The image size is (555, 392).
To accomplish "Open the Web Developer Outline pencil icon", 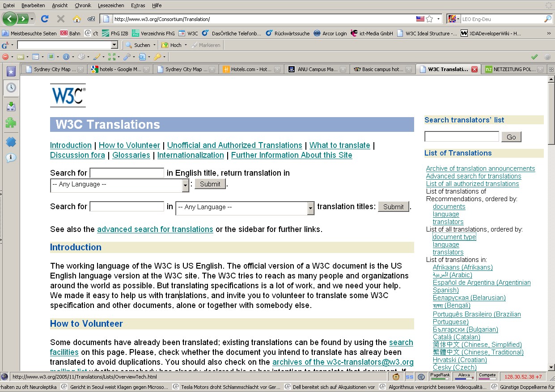I will coord(96,57).
